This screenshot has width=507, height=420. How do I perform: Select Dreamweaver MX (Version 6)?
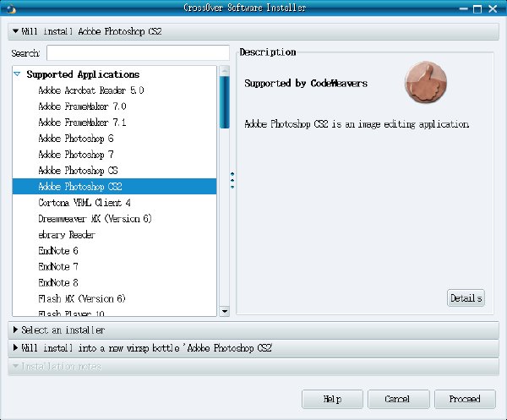click(x=114, y=219)
